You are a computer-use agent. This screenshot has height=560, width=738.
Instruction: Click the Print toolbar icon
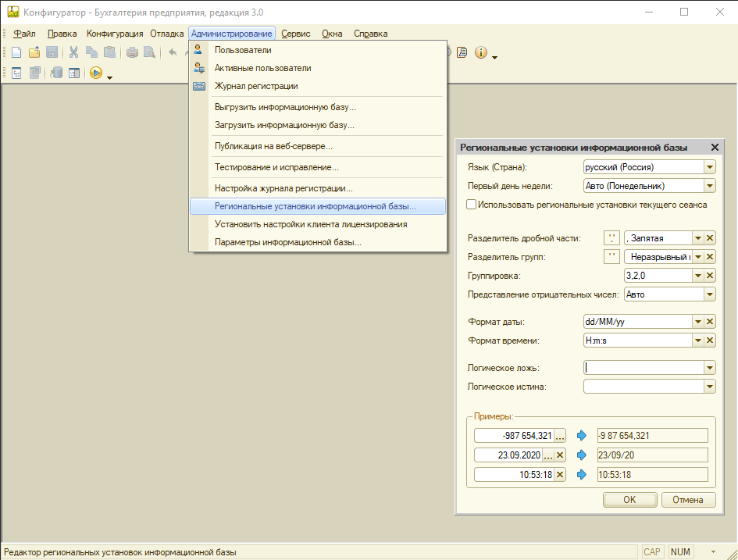tap(132, 52)
